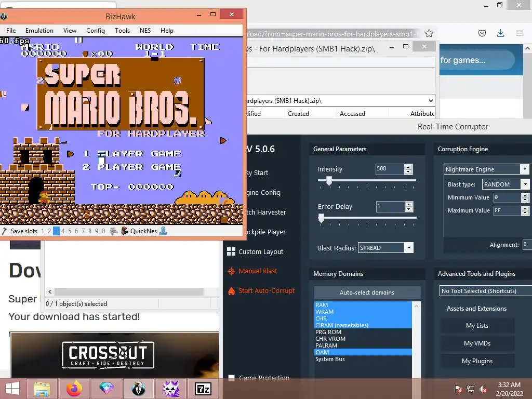Viewport: 532px width, 399px height.
Task: Bookmark page with Firefox star icon
Action: coord(429,33)
